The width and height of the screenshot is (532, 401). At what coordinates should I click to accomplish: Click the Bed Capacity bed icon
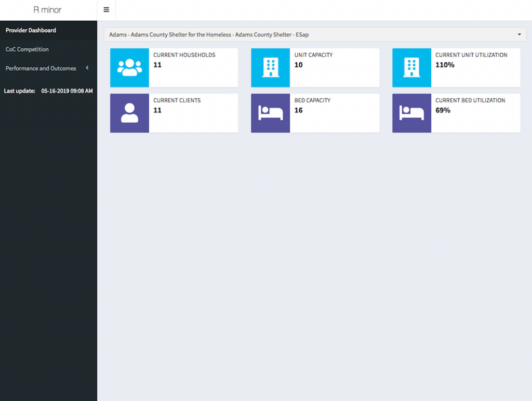[270, 113]
